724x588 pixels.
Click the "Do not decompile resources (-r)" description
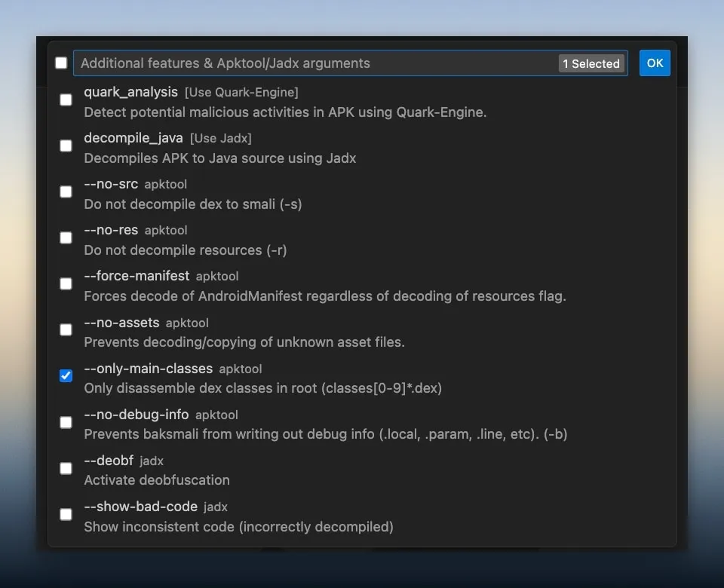tap(185, 250)
